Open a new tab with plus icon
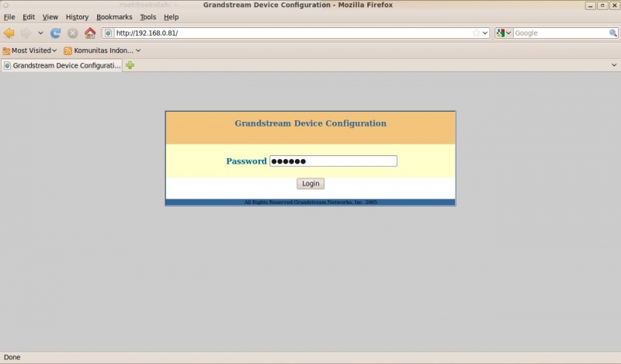The image size is (621, 364). [x=130, y=65]
